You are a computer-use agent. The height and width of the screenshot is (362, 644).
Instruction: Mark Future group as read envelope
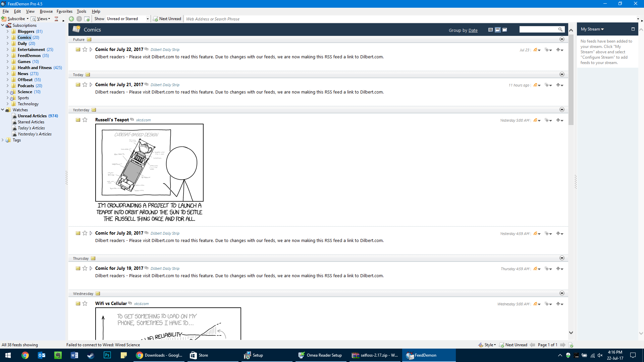click(89, 40)
